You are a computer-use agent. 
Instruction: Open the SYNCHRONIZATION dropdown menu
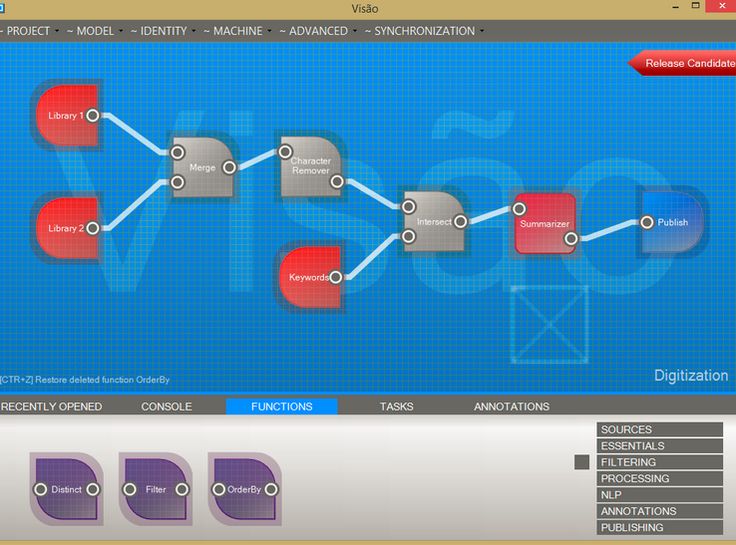pyautogui.click(x=424, y=31)
